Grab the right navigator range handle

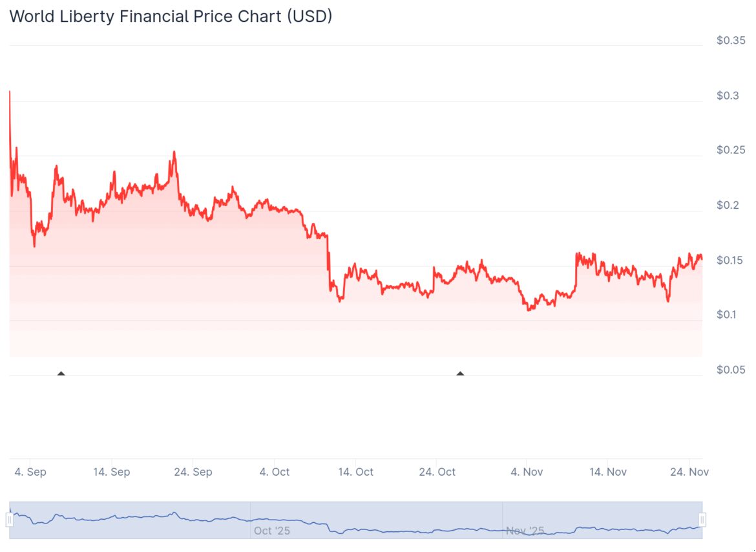coord(702,519)
